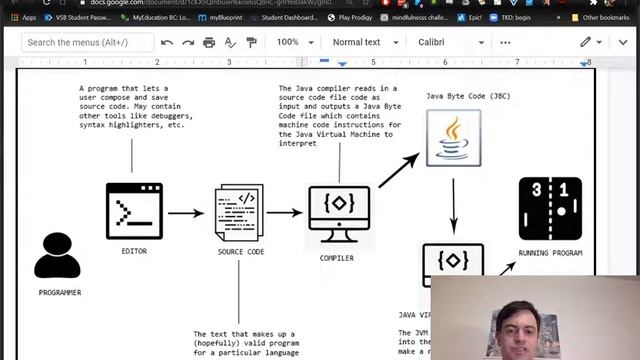
Task: Open MyEducation BC bookmark
Action: click(156, 18)
